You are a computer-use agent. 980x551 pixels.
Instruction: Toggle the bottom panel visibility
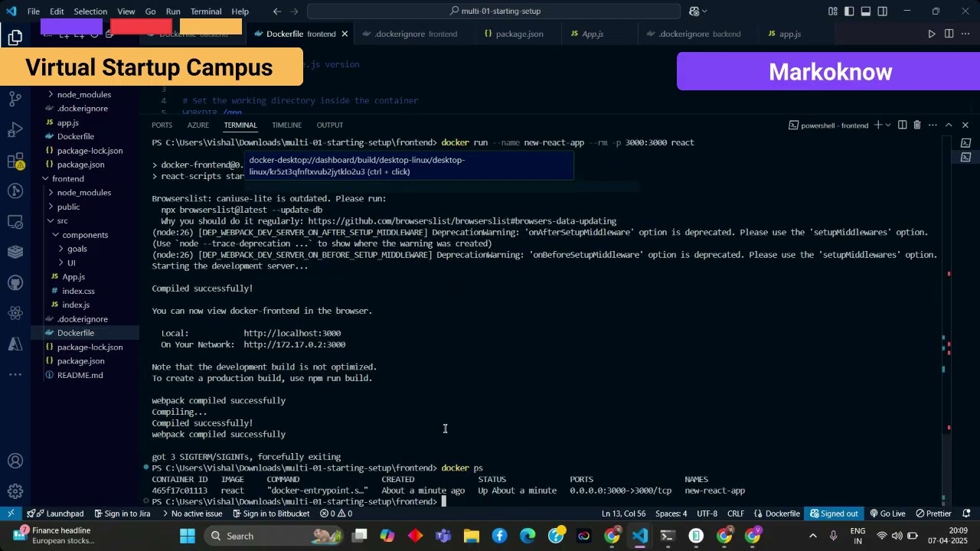click(866, 11)
